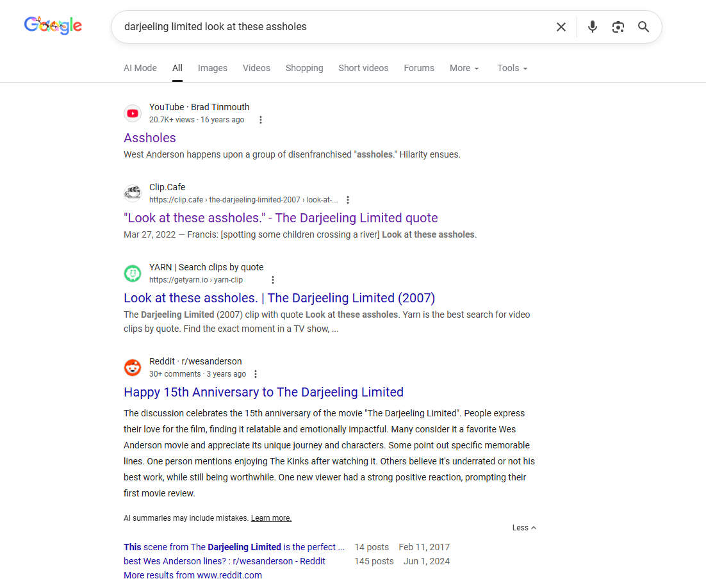706x588 pixels.
Task: Click "More results from www.reddit.com"
Action: (193, 575)
